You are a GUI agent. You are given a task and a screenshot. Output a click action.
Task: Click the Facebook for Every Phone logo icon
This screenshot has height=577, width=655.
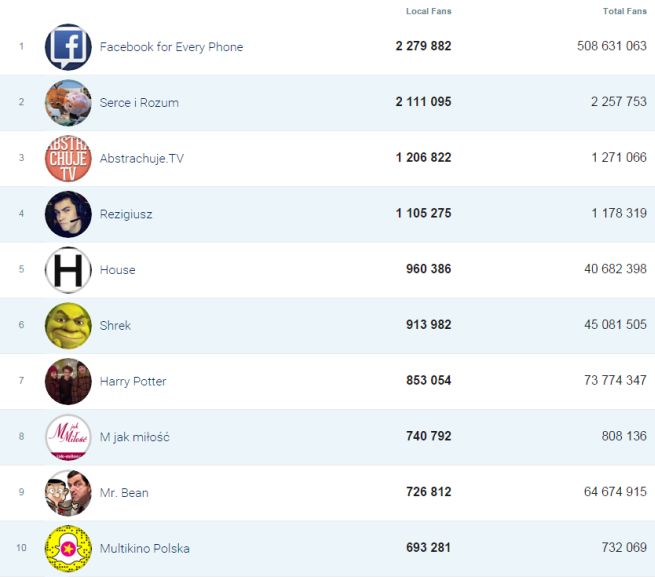coord(68,47)
